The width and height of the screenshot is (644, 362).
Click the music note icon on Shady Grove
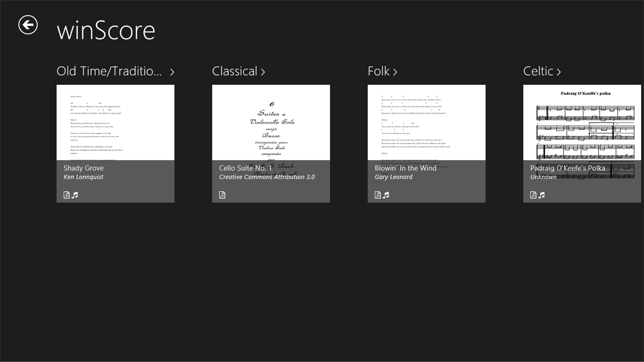[75, 195]
